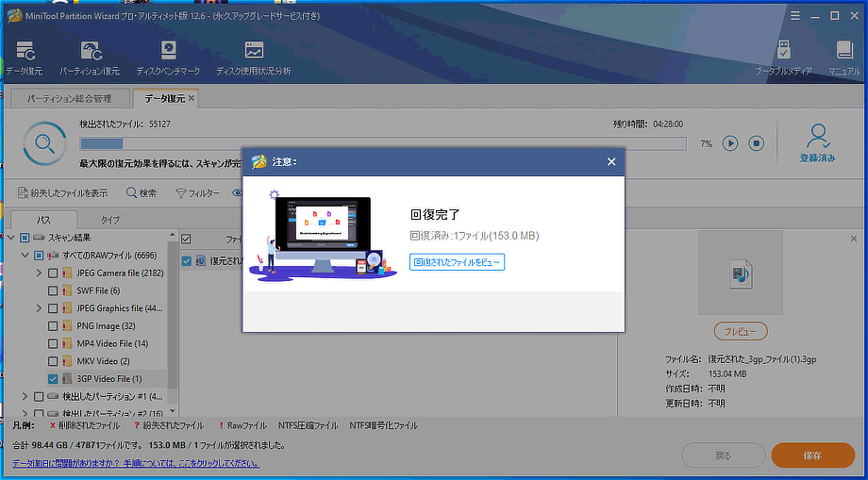This screenshot has width=868, height=480.
Task: Open the マニュアル icon
Action: click(x=844, y=58)
